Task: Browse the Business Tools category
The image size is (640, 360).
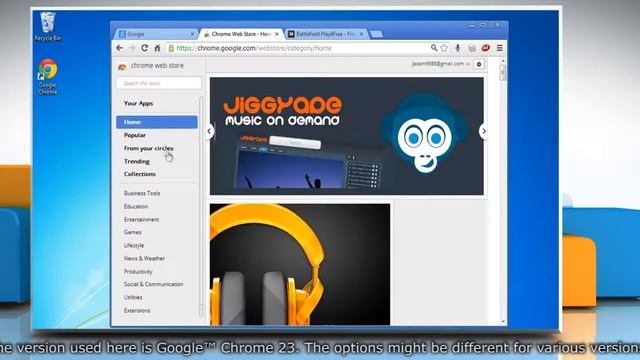Action: [142, 193]
